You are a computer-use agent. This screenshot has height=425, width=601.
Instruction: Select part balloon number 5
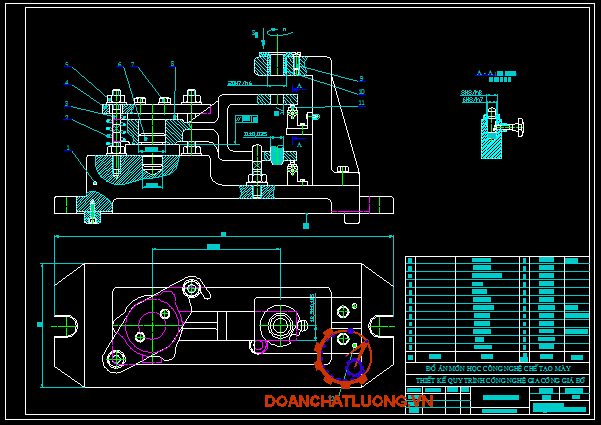tap(67, 65)
